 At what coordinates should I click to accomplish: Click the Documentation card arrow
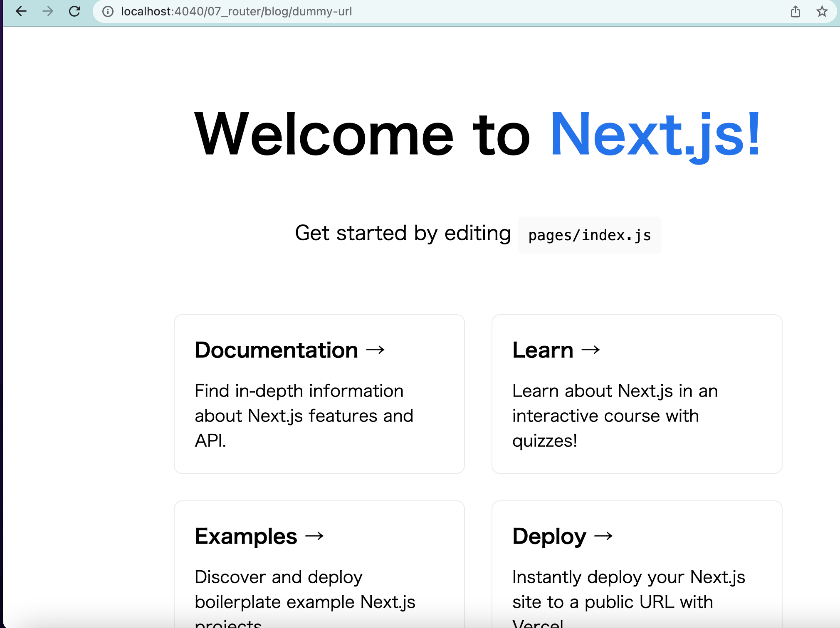(x=376, y=350)
